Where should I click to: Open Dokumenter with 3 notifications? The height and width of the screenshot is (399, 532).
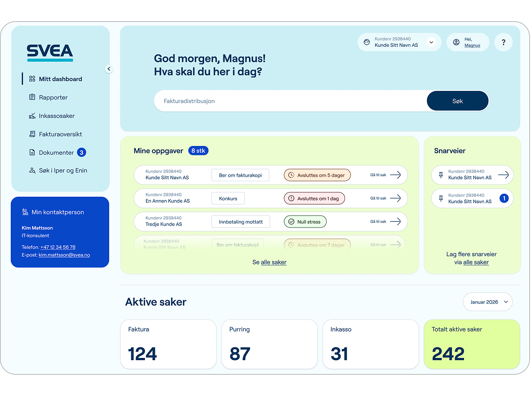[x=57, y=153]
